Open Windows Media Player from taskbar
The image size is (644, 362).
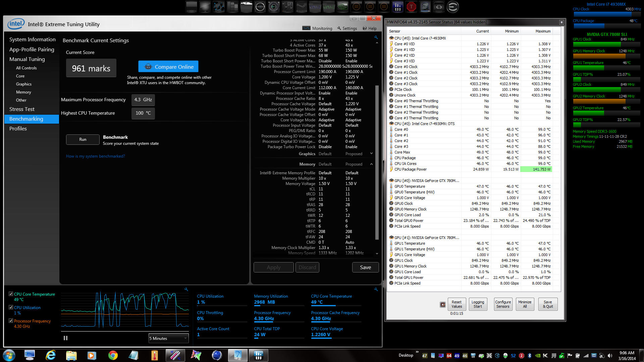click(x=92, y=355)
